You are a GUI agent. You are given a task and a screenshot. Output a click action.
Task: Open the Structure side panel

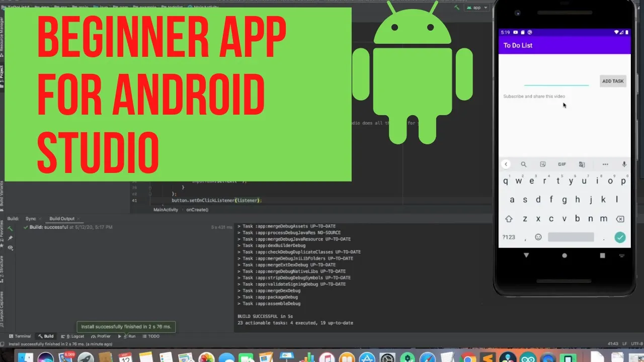click(2, 269)
